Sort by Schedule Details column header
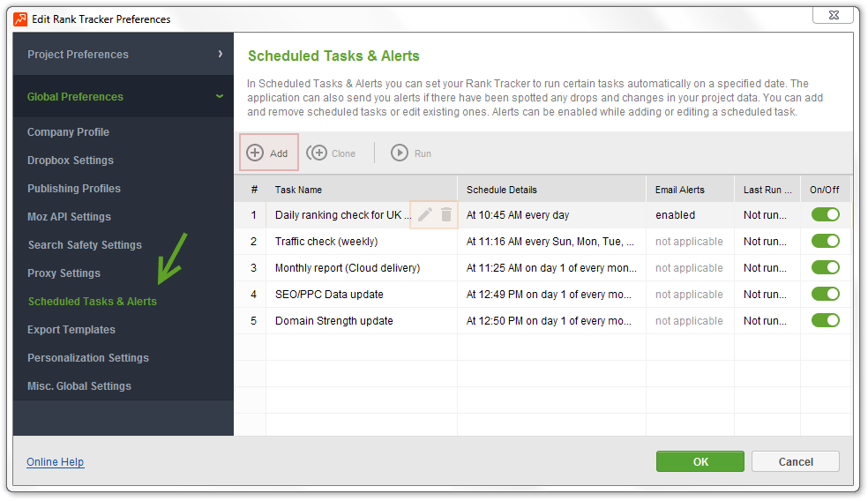 501,189
